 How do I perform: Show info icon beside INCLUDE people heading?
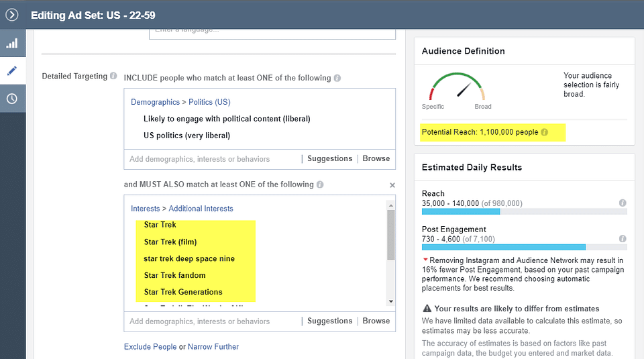337,78
